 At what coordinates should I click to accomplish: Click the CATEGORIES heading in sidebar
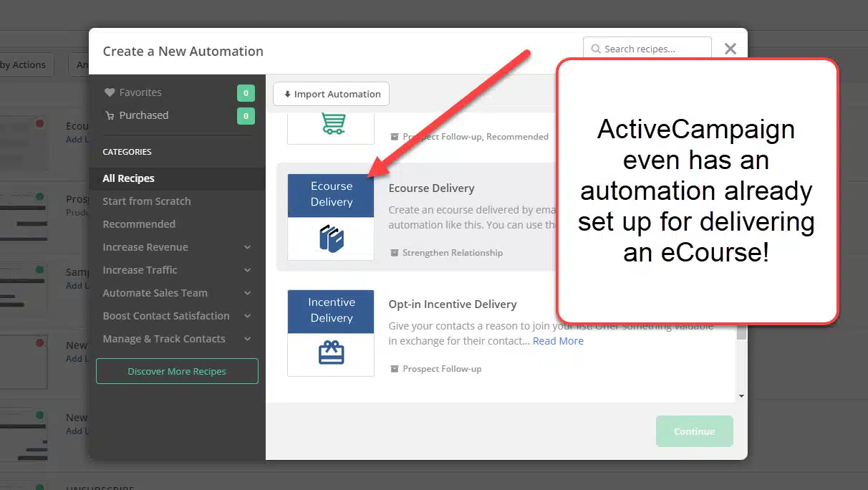(127, 152)
